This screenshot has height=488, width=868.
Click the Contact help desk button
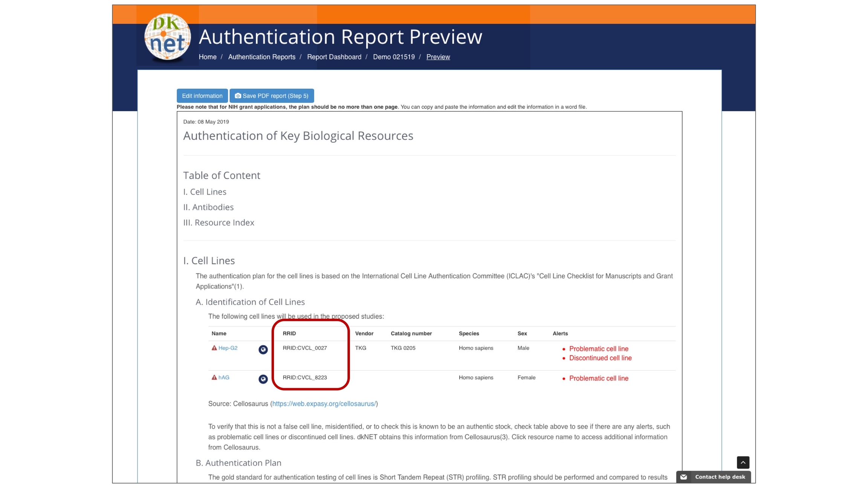pos(720,477)
